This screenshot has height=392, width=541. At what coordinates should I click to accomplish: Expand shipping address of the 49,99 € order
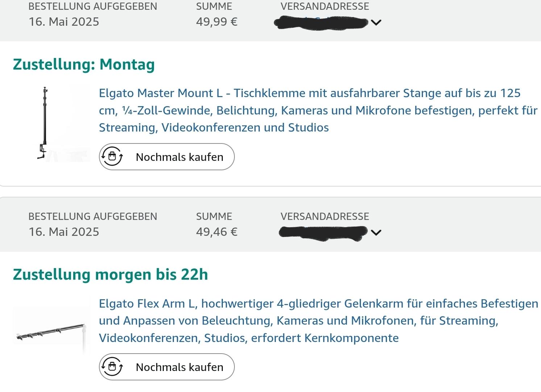coord(376,22)
